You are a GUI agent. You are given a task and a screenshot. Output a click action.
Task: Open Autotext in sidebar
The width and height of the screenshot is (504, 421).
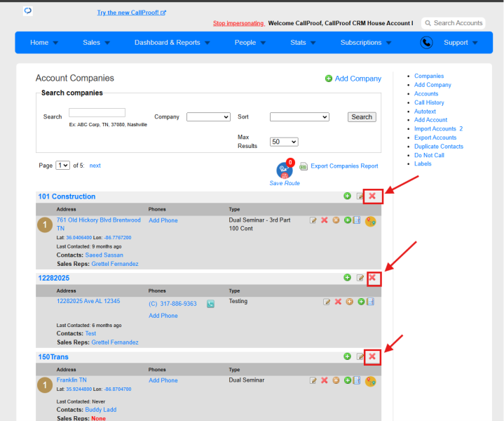click(x=425, y=112)
